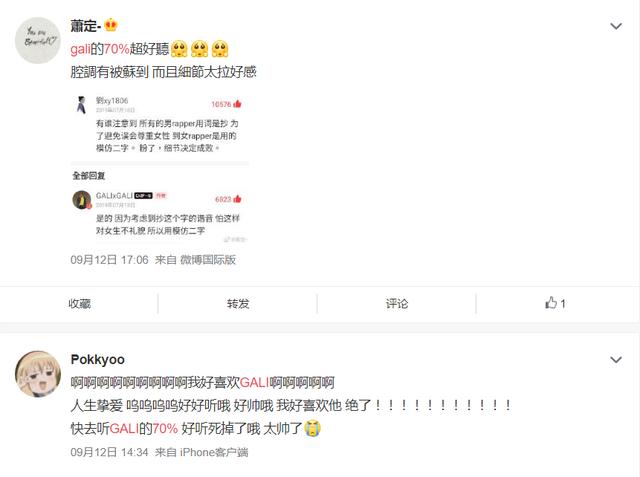Open 微博国际版 source link

pyautogui.click(x=208, y=260)
